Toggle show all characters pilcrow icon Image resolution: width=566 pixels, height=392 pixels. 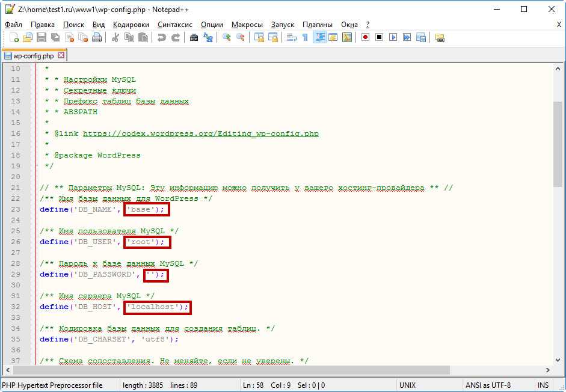(x=305, y=37)
